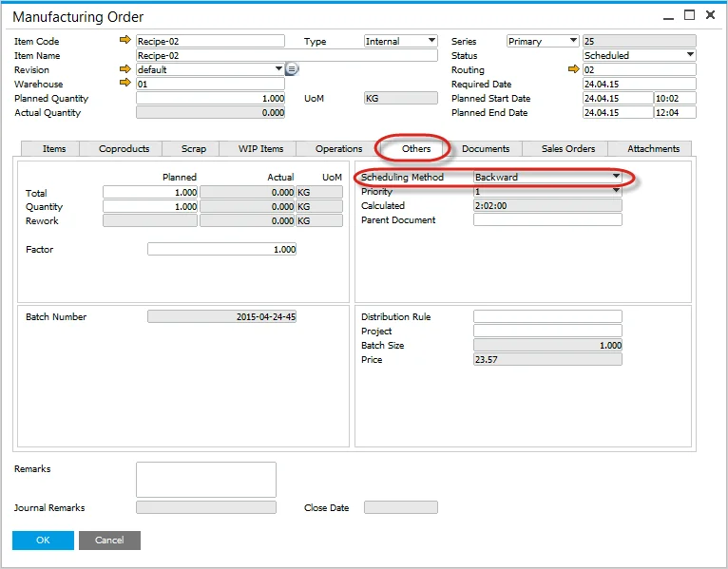Open the Attachments tab
The width and height of the screenshot is (728, 569).
click(x=653, y=148)
